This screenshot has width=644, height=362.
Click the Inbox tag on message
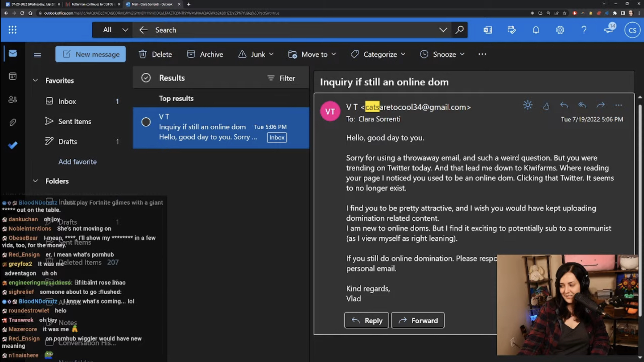click(x=276, y=137)
